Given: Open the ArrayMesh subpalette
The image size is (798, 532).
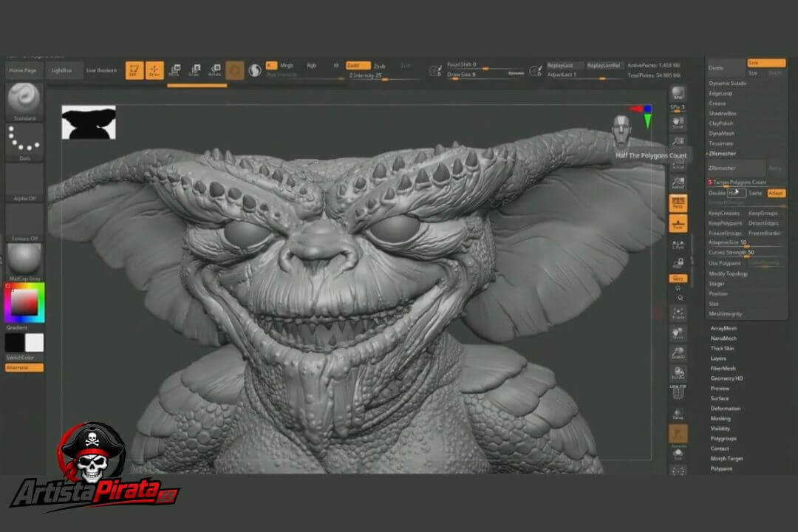Looking at the screenshot, I should pos(723,328).
